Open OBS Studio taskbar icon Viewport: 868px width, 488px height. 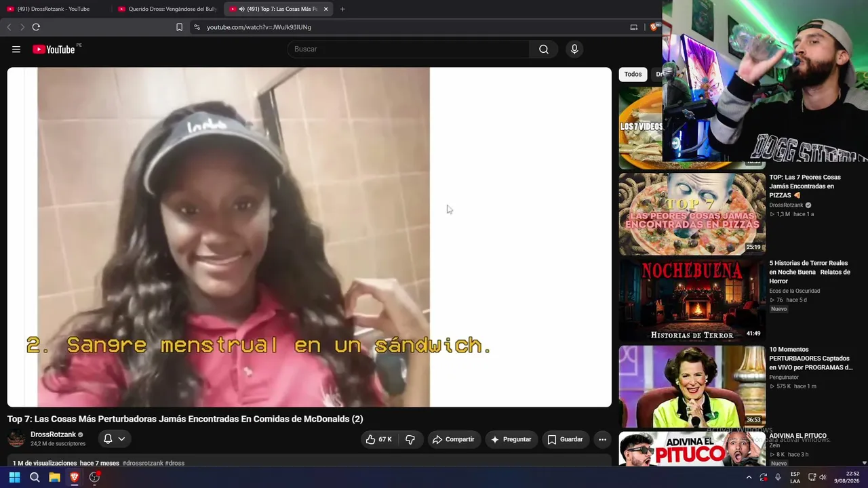94,477
